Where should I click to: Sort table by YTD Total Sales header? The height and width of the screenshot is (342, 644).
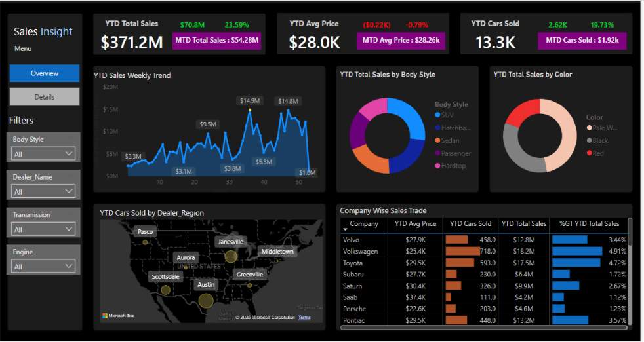pos(524,224)
